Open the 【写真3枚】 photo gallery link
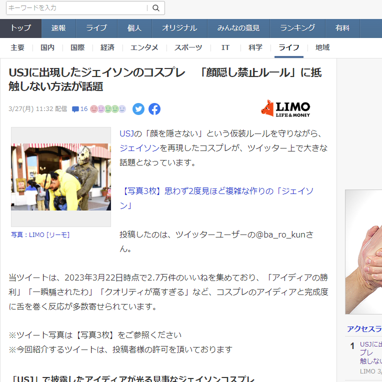382x382 pixels. click(217, 198)
